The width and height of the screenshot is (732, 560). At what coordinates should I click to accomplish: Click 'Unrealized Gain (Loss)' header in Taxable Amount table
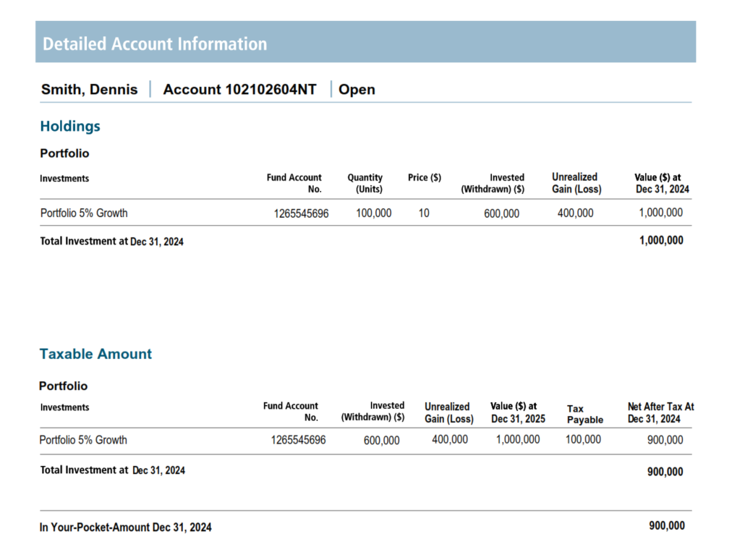448,412
